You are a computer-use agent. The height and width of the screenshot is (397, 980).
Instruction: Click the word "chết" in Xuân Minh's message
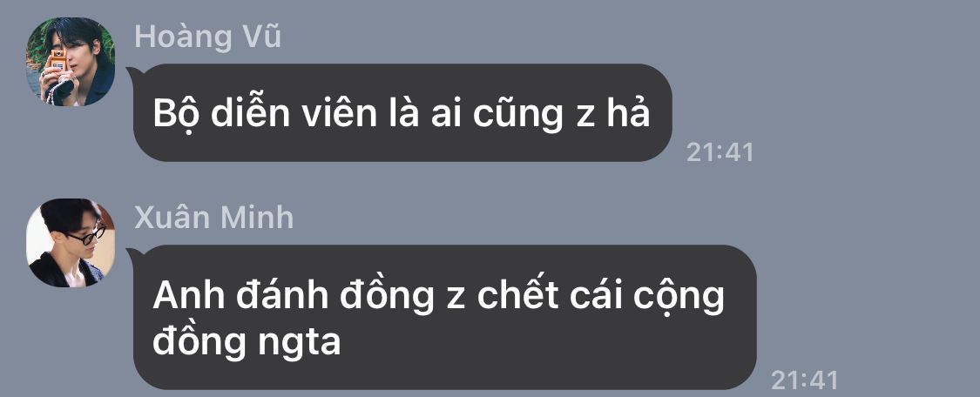(x=517, y=295)
